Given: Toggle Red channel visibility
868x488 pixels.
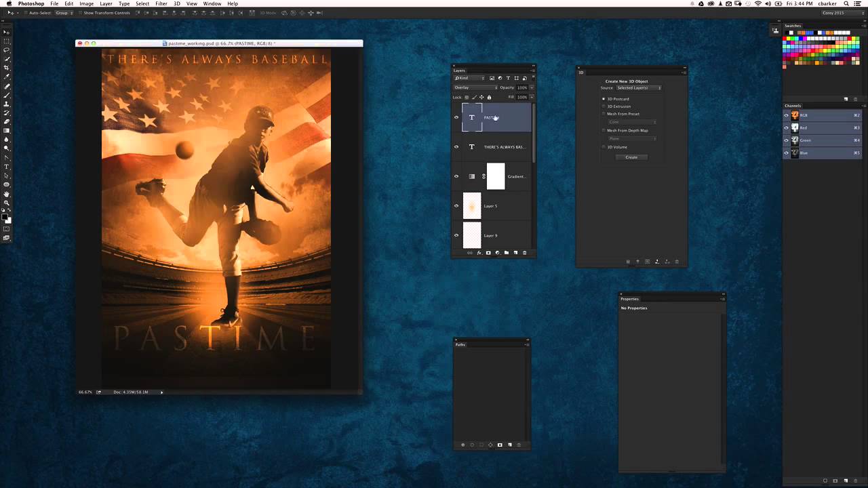Looking at the screenshot, I should [787, 127].
